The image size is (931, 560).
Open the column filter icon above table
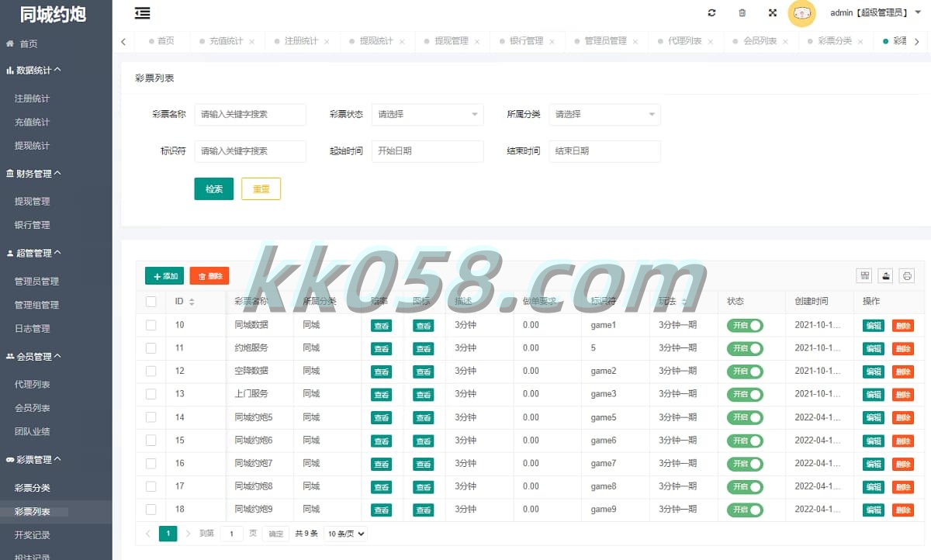coord(864,275)
